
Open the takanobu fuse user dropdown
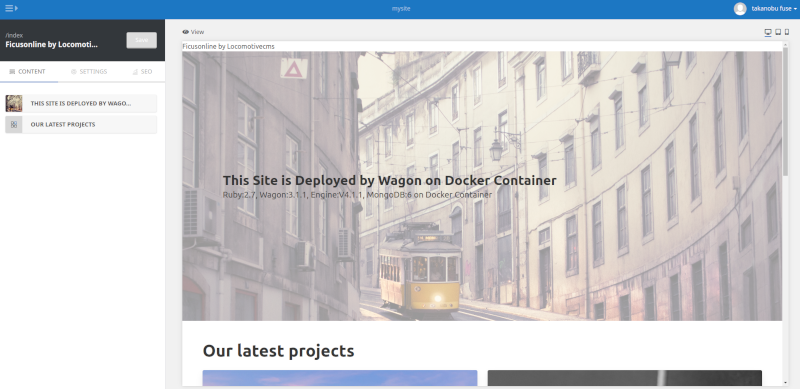pos(773,9)
